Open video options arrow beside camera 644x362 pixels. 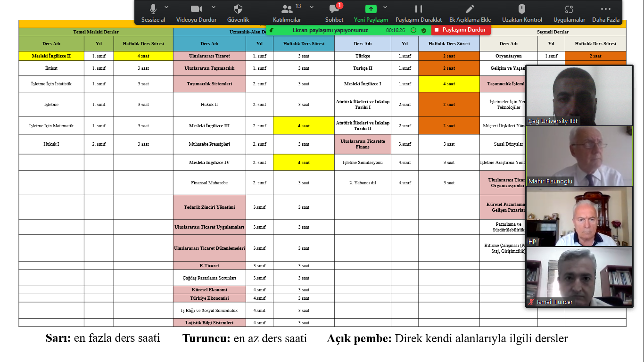coord(214,7)
